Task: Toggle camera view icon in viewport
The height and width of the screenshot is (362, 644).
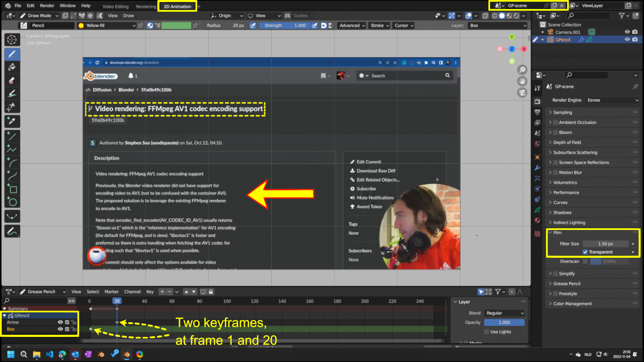Action: [522, 93]
